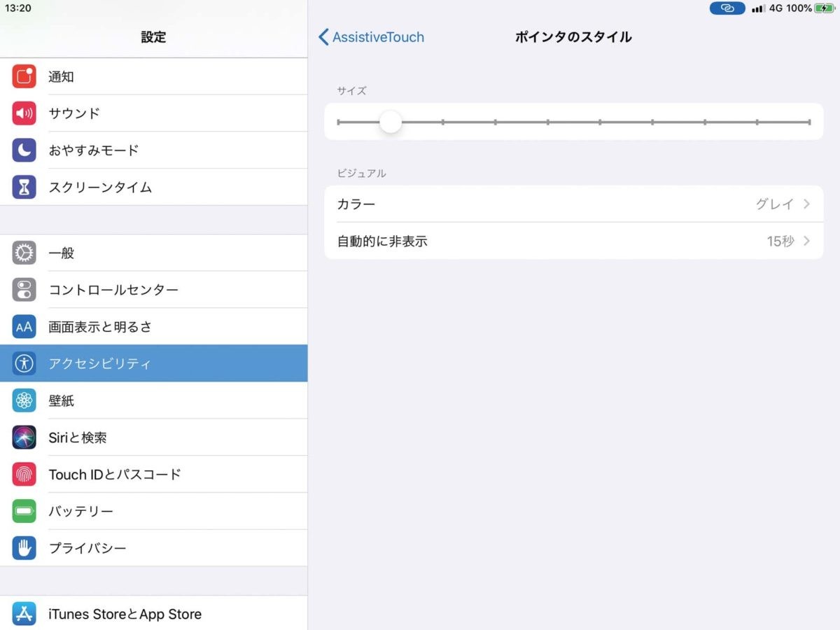Viewport: 840px width, 630px height.
Task: Open 画面表示と明るさ settings
Action: [154, 327]
